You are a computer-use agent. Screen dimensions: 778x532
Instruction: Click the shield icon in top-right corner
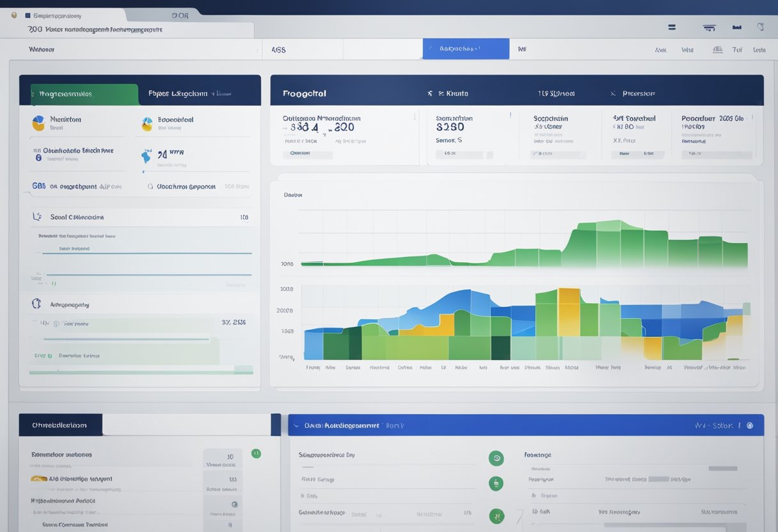(760, 27)
